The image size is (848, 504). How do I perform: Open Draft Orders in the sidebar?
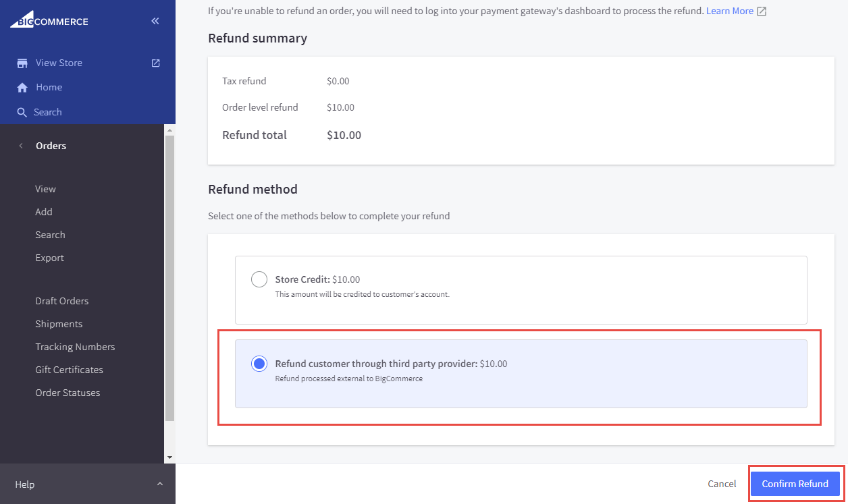62,301
